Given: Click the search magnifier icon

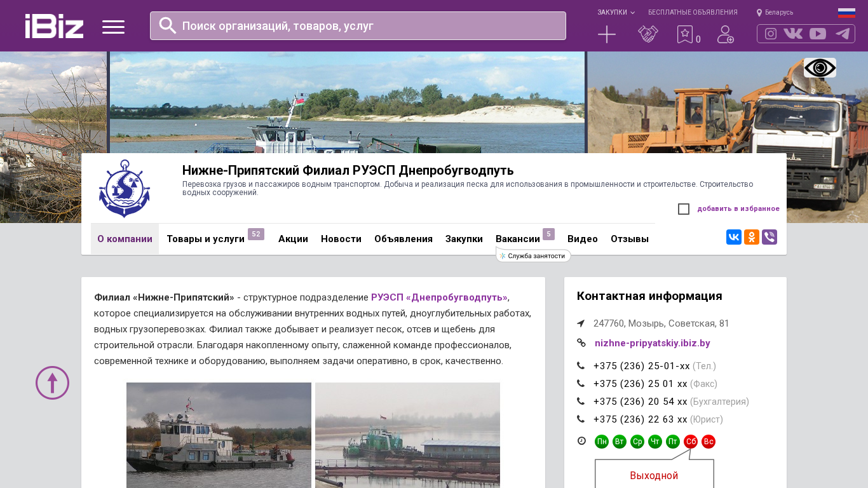Looking at the screenshot, I should coord(168,25).
